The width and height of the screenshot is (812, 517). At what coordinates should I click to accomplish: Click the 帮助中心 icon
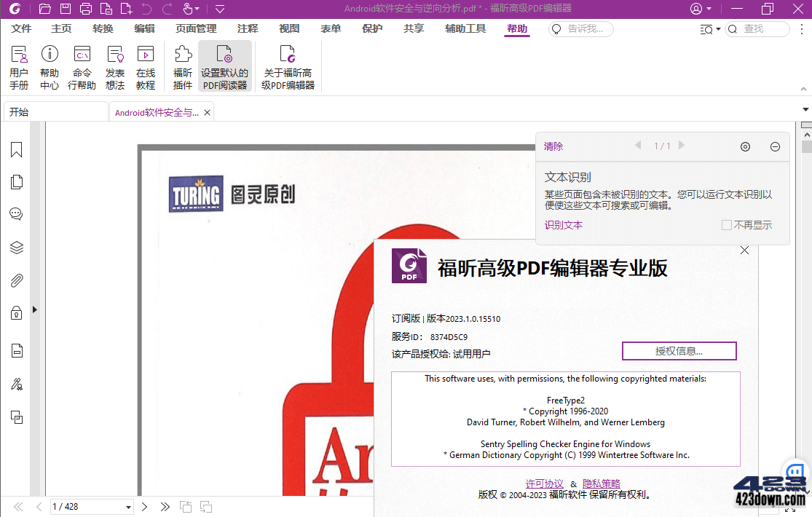(49, 64)
